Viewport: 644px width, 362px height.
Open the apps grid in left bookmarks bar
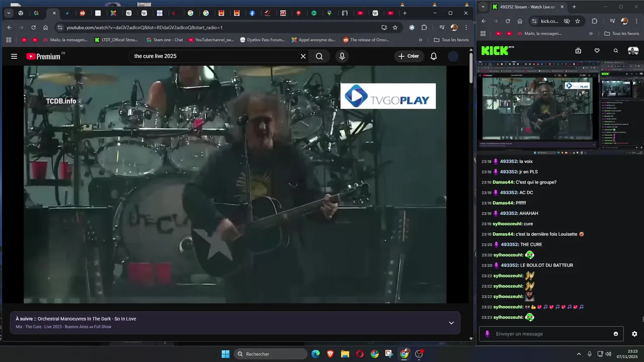(x=9, y=40)
